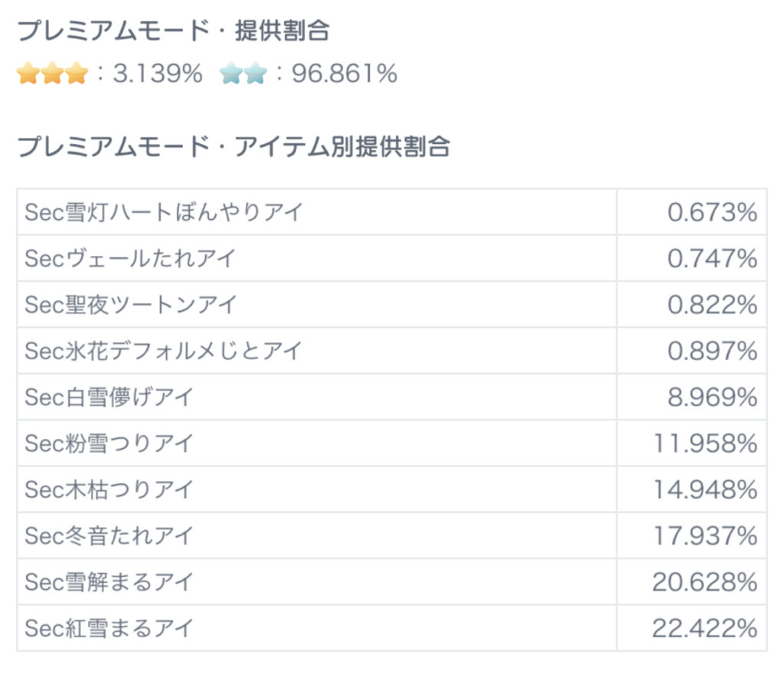Click the プレミアムモード・提供割合 heading

click(x=173, y=31)
